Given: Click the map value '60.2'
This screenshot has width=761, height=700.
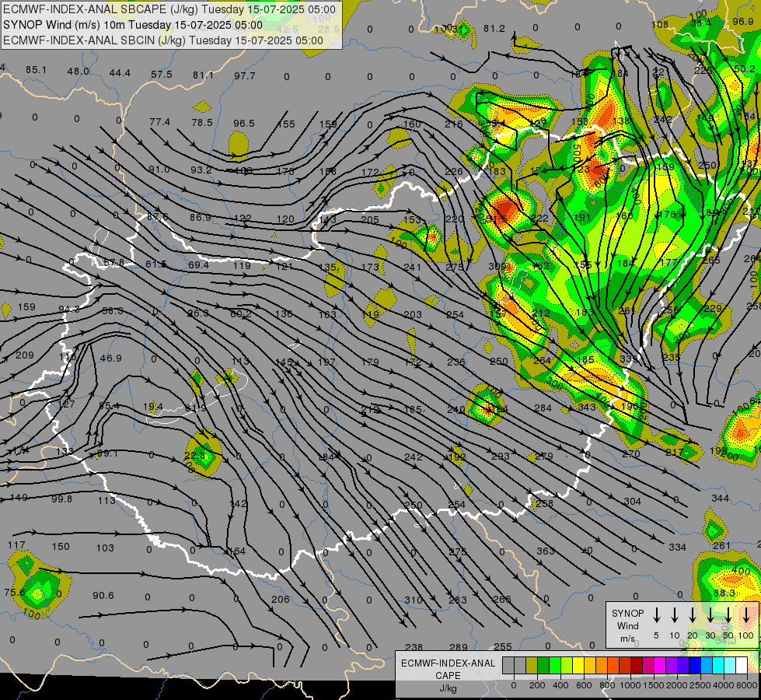Looking at the screenshot, I should click(x=241, y=313).
